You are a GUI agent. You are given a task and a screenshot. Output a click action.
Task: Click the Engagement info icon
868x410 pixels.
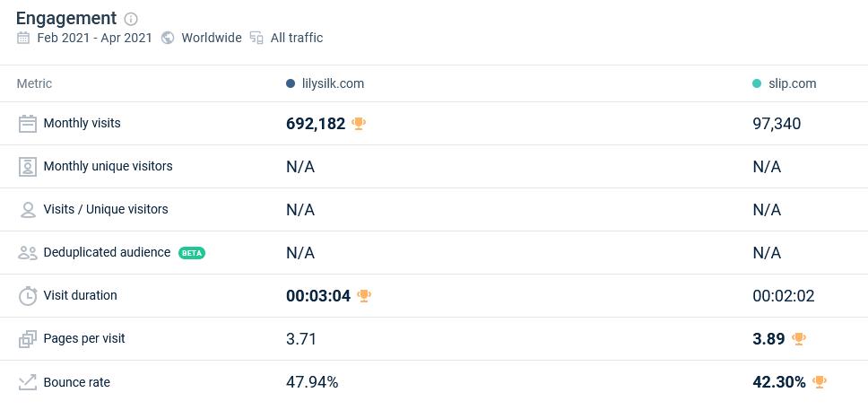pyautogui.click(x=131, y=19)
